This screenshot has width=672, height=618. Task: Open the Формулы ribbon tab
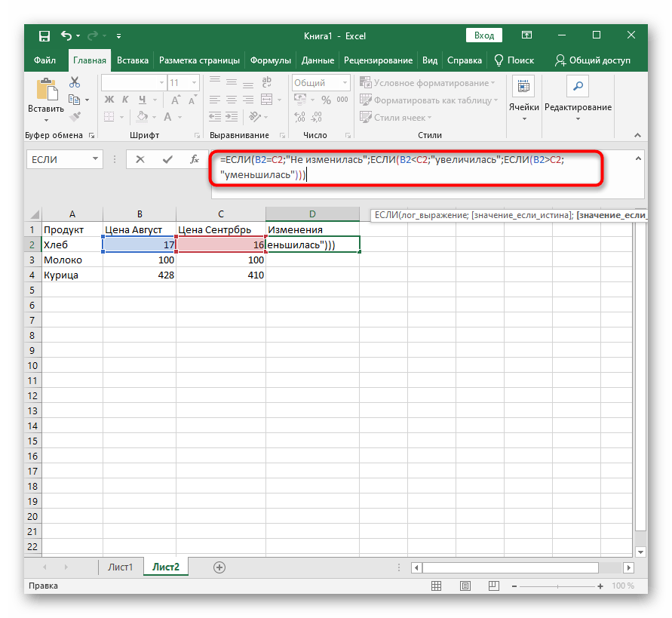click(x=271, y=60)
